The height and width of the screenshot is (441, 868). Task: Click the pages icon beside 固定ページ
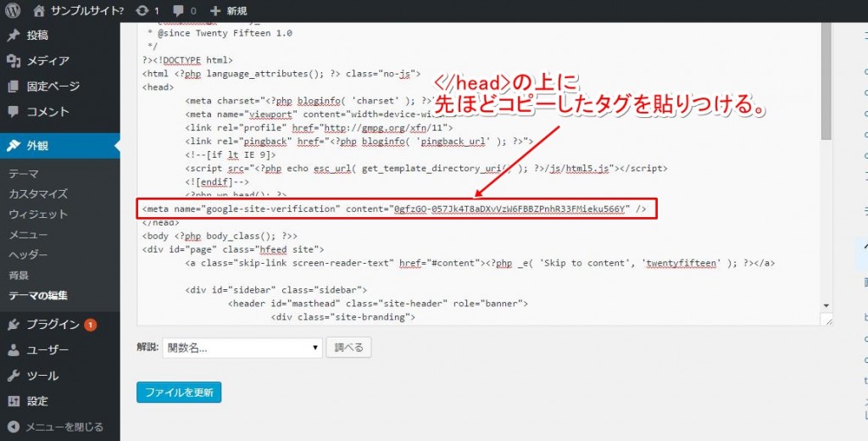click(x=14, y=87)
